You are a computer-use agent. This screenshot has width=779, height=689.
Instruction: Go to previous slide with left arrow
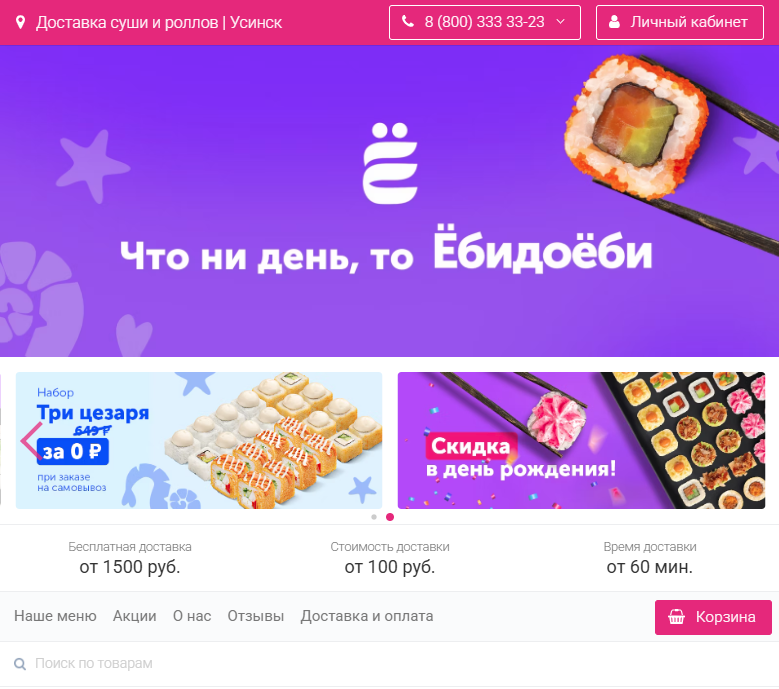coord(31,440)
